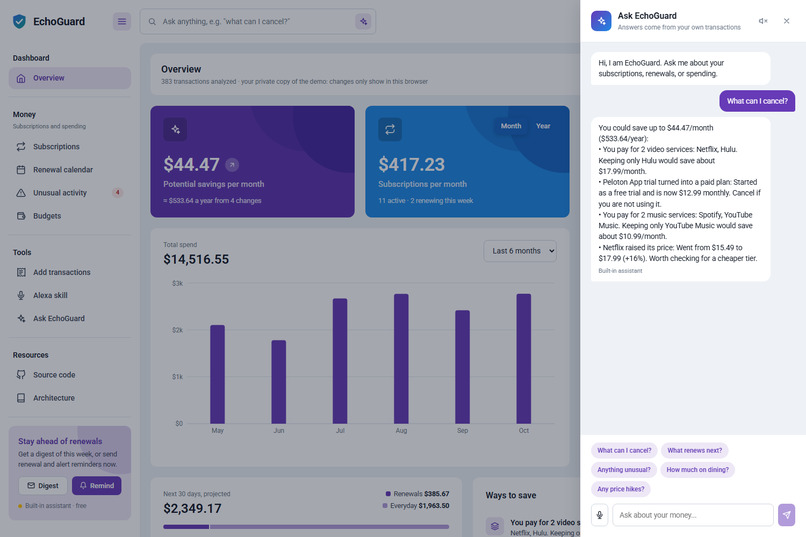Click the 'What renews next?' suggestion chip

[x=694, y=451]
